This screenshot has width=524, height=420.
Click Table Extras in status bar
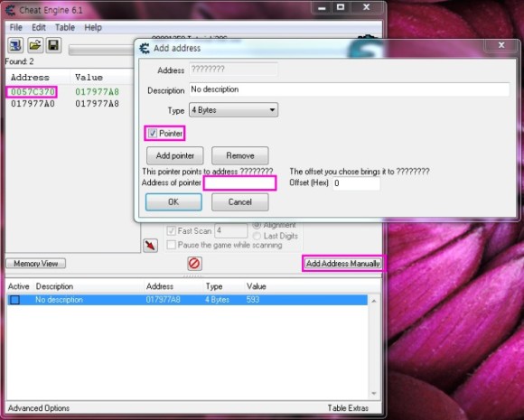click(348, 408)
